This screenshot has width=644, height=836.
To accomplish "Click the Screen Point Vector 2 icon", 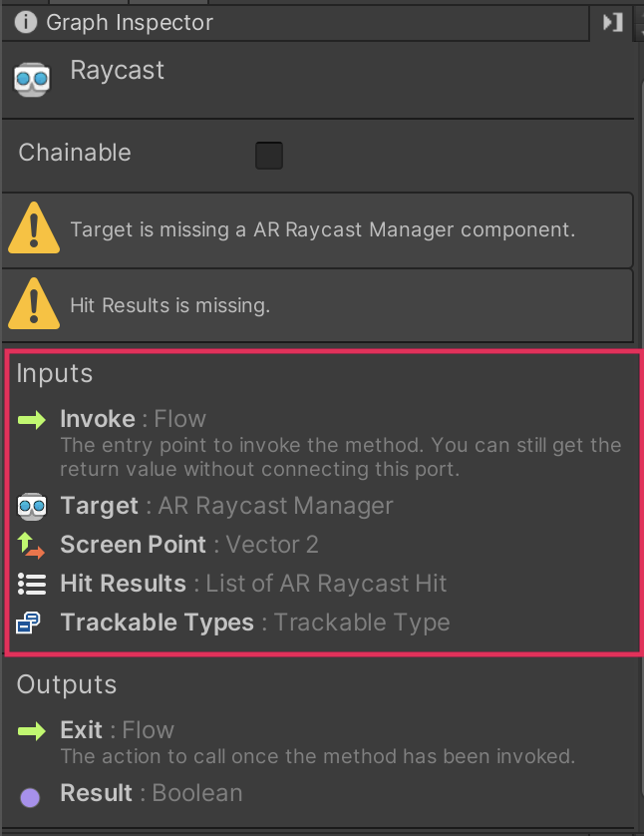I will click(x=32, y=545).
